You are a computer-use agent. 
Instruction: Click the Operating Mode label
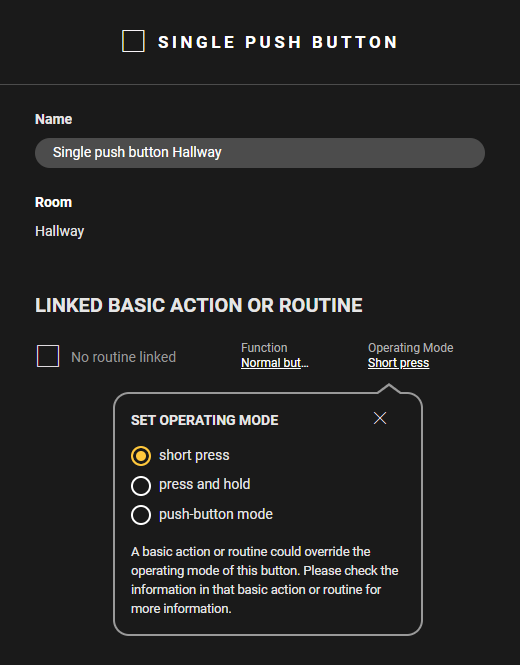(411, 348)
